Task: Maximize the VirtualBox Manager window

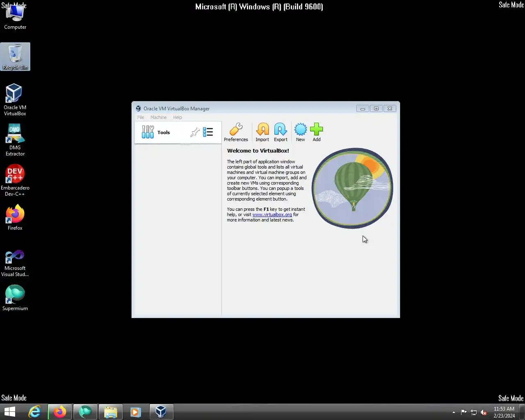Action: pyautogui.click(x=376, y=109)
